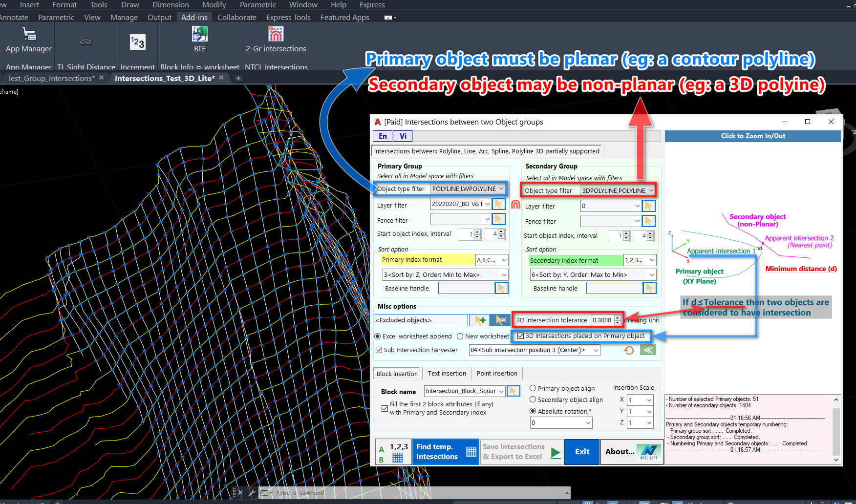Click the ribbon display options toggle icon
The height and width of the screenshot is (504, 856).
389,18
